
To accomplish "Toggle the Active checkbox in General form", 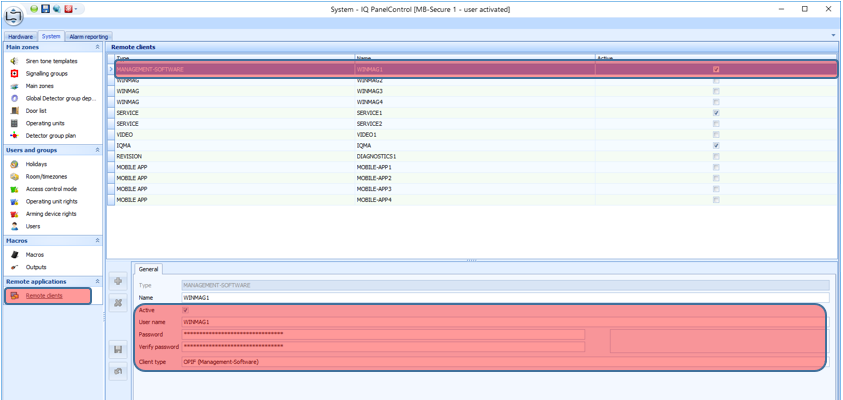I will click(x=185, y=310).
